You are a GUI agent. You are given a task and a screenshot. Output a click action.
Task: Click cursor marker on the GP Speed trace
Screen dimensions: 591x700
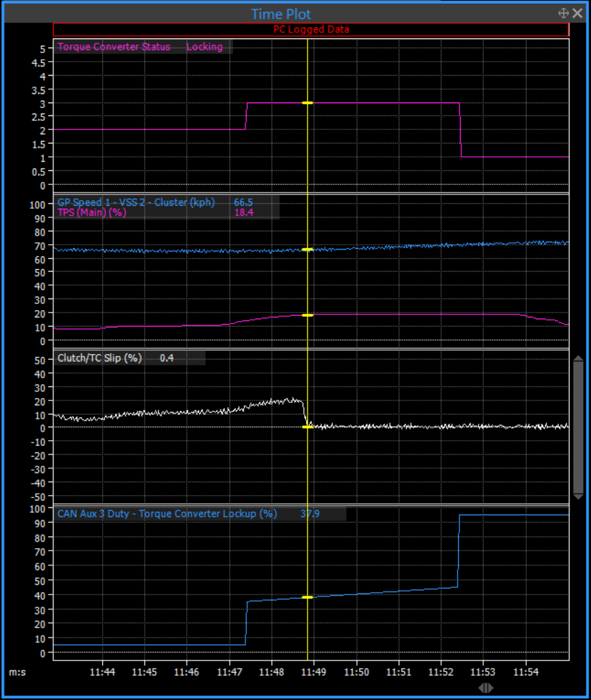click(307, 250)
